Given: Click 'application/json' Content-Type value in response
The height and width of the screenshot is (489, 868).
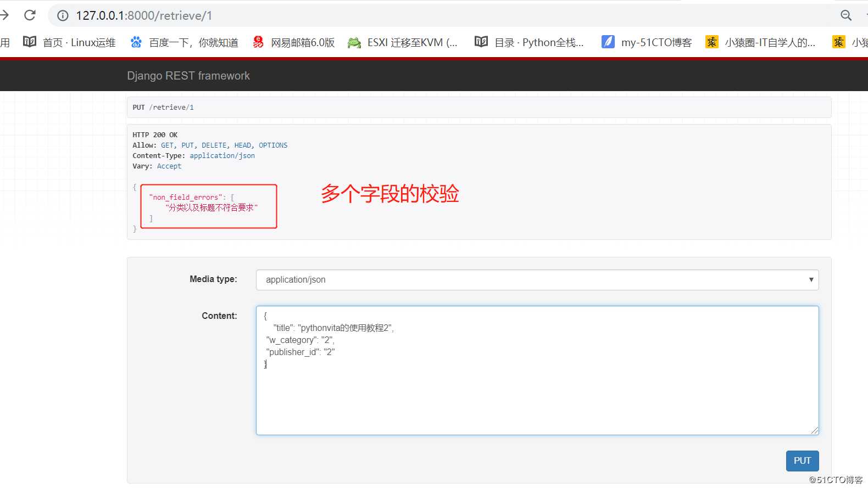Looking at the screenshot, I should coord(222,156).
